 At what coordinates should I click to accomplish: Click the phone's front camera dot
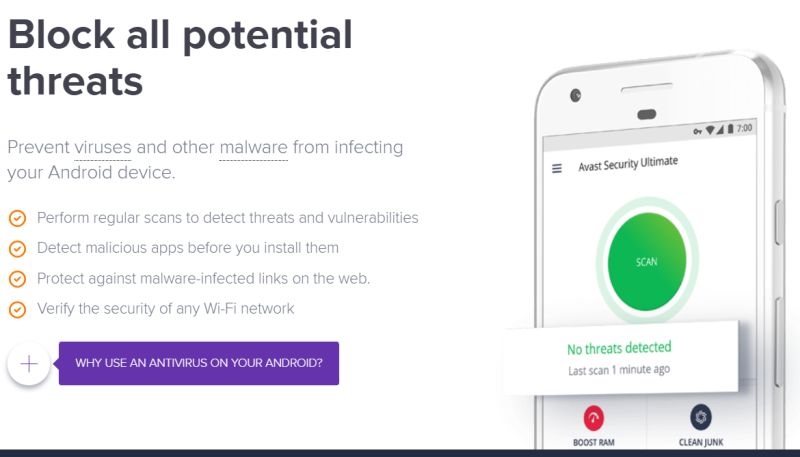click(575, 96)
